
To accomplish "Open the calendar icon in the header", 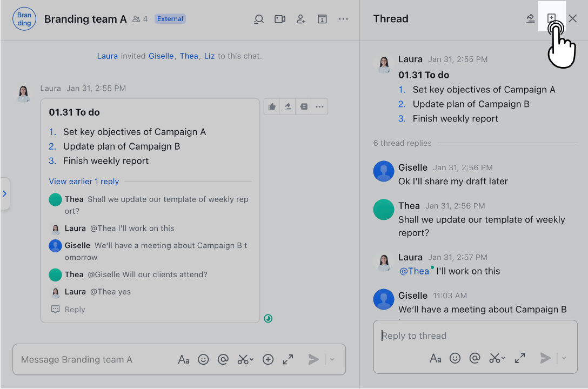I will tap(322, 19).
